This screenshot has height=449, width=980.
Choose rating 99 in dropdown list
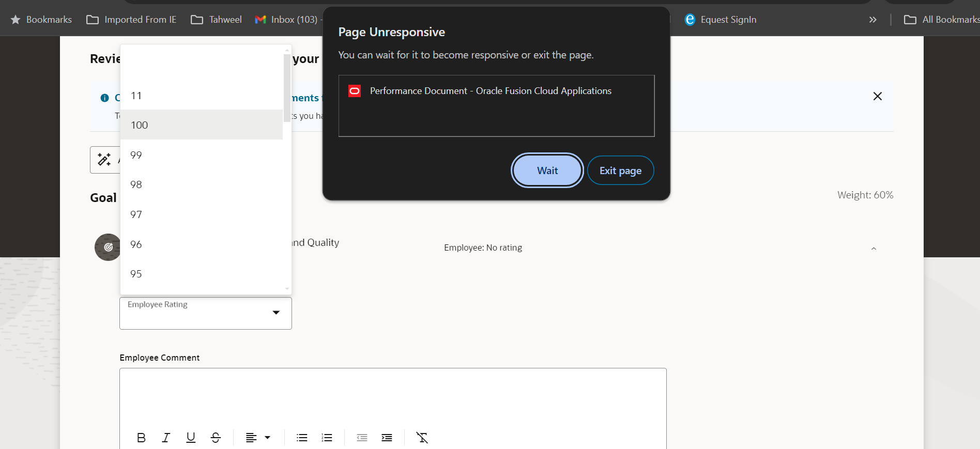click(202, 155)
